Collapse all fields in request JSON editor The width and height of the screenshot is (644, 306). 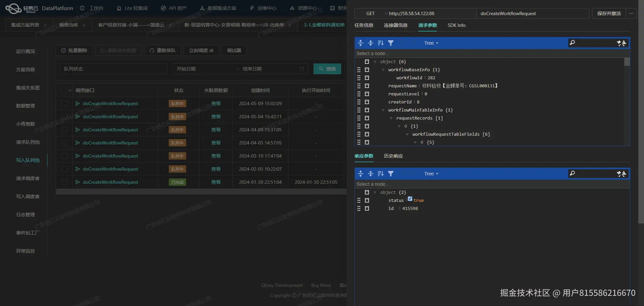[x=371, y=43]
